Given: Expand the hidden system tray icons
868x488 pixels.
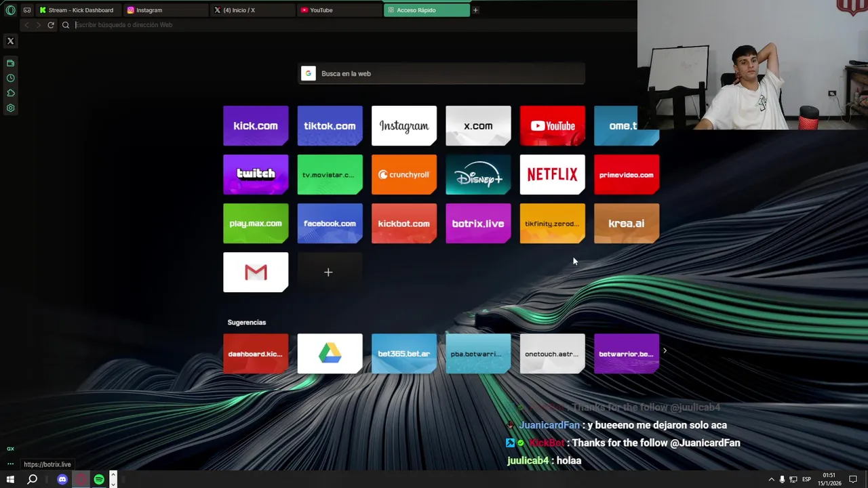Looking at the screenshot, I should [x=771, y=479].
